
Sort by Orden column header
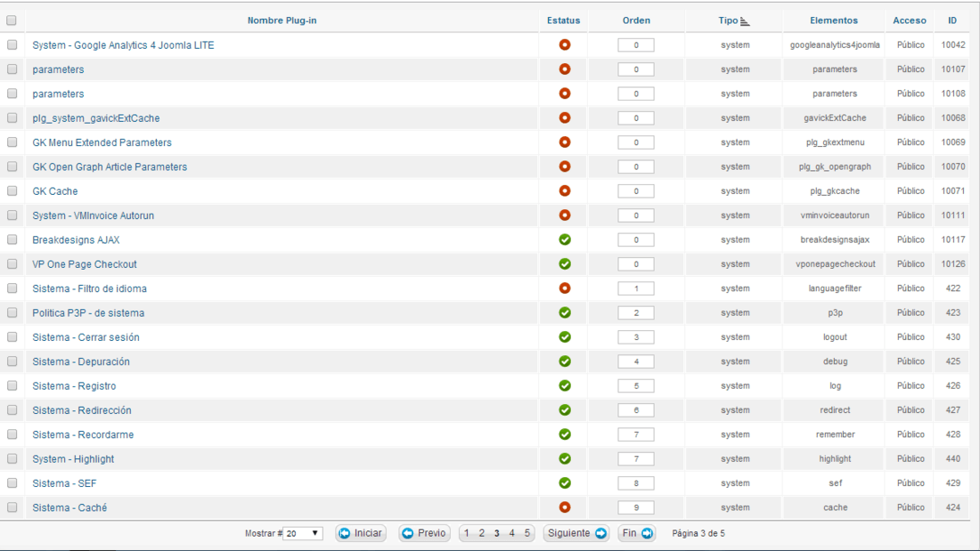(x=636, y=20)
